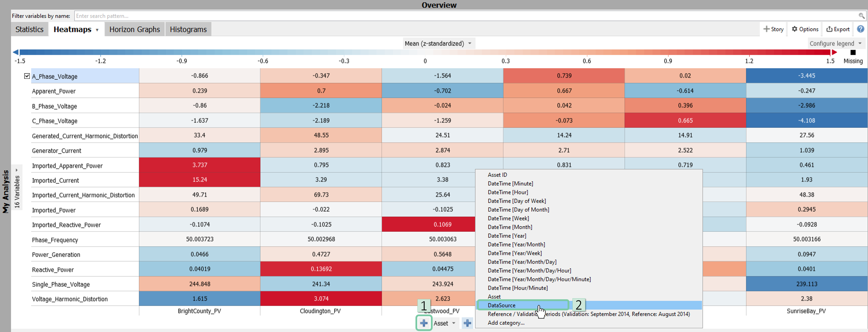Click the Export button
The height and width of the screenshot is (332, 868).
coord(838,29)
